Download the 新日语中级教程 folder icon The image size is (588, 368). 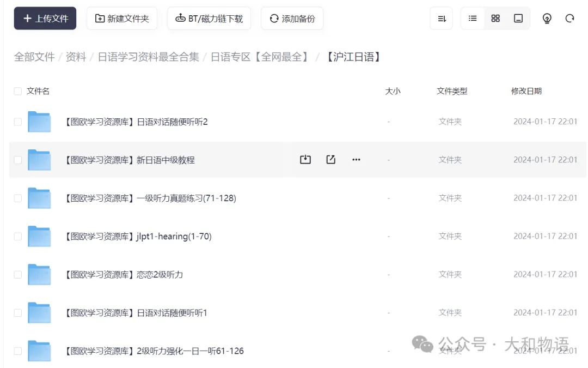tap(305, 160)
